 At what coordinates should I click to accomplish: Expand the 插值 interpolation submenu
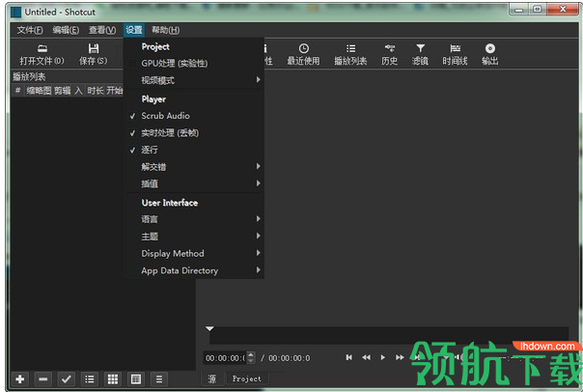coord(194,183)
